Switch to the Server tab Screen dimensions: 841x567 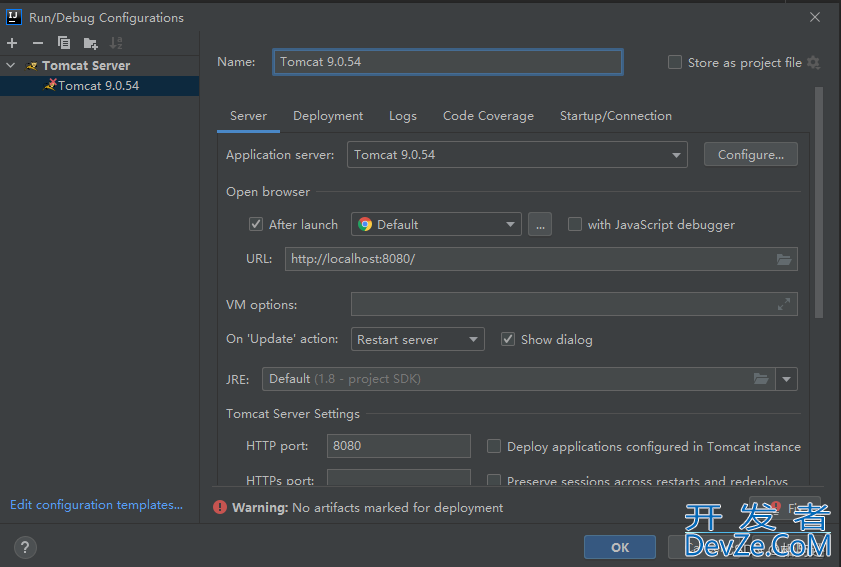[x=248, y=116]
